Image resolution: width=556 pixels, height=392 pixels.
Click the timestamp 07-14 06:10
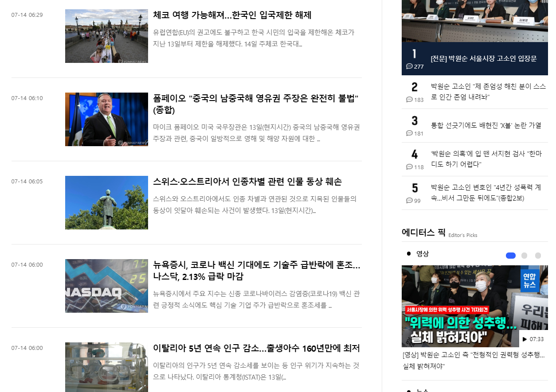tap(27, 98)
